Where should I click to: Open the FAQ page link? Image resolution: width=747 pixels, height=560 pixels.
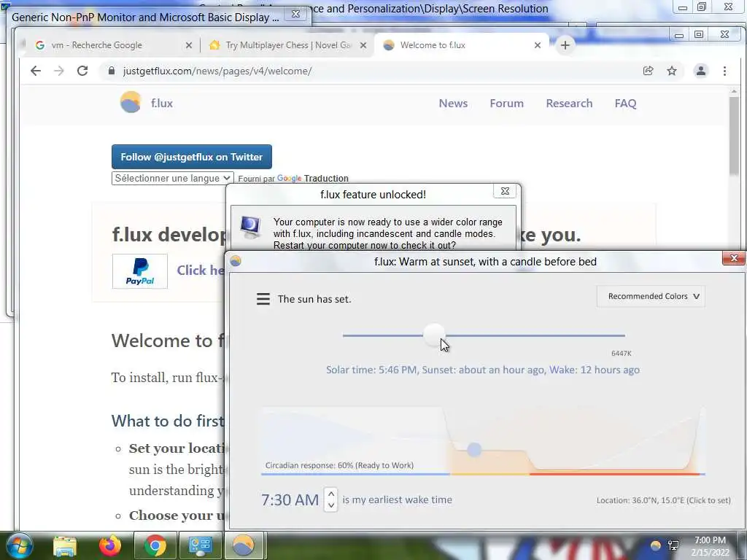pyautogui.click(x=625, y=104)
